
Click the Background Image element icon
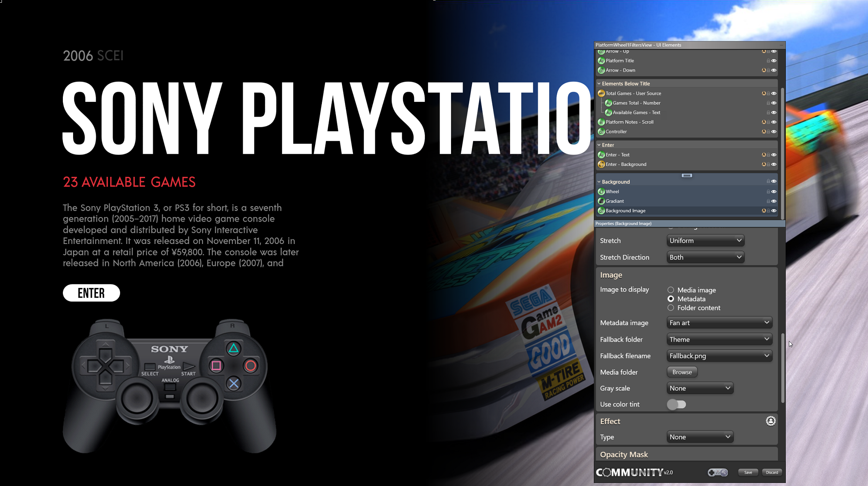point(601,211)
